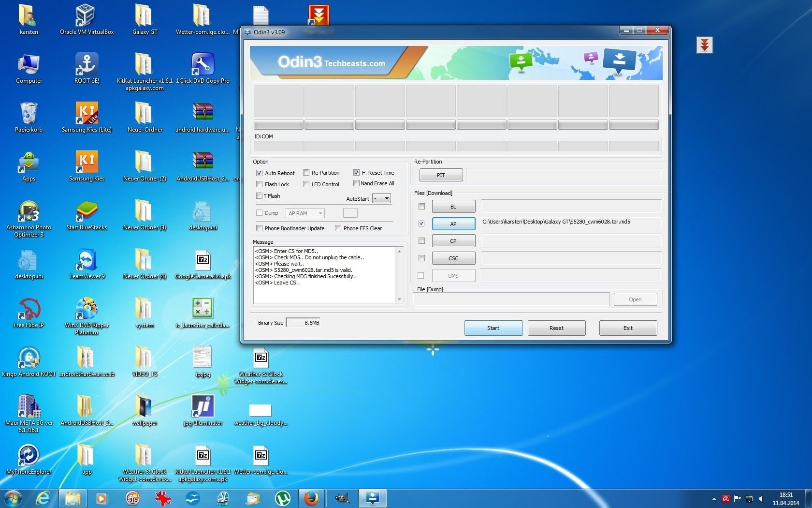The width and height of the screenshot is (812, 508).
Task: Open the Computer desktop icon
Action: tap(29, 68)
